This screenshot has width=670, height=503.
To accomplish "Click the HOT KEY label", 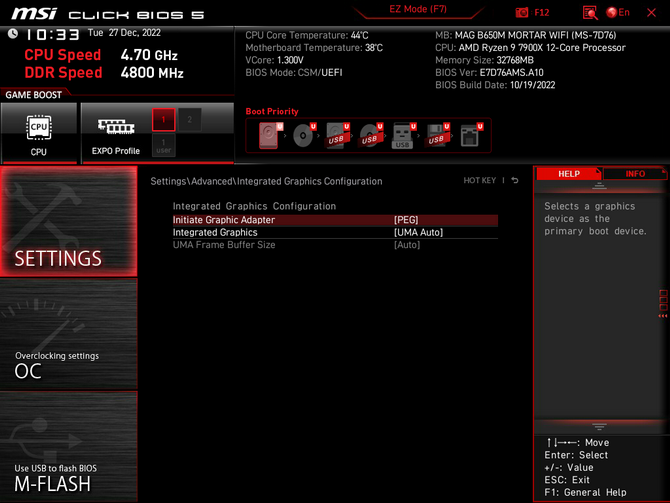I will 479,181.
